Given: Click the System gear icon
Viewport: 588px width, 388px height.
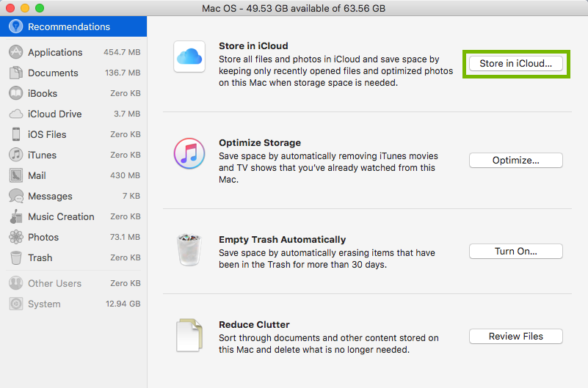Looking at the screenshot, I should click(x=15, y=304).
